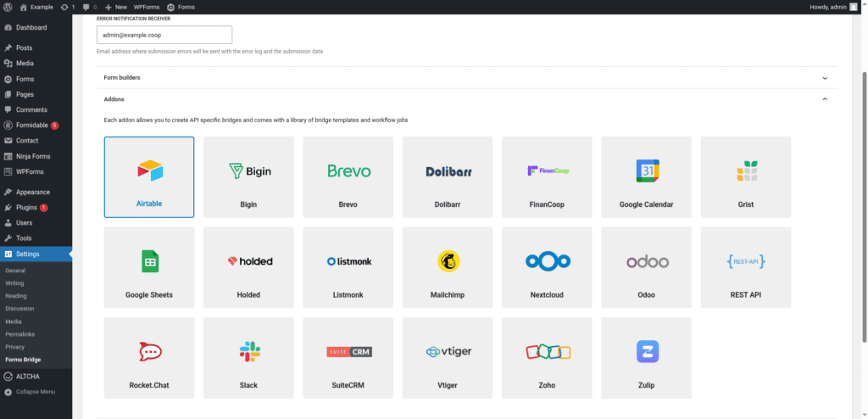
Task: Open the Comments menu item
Action: (36, 109)
